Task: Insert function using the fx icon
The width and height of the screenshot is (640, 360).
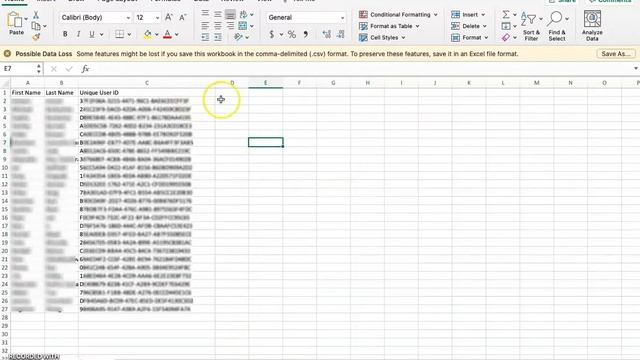Action: [x=85, y=69]
